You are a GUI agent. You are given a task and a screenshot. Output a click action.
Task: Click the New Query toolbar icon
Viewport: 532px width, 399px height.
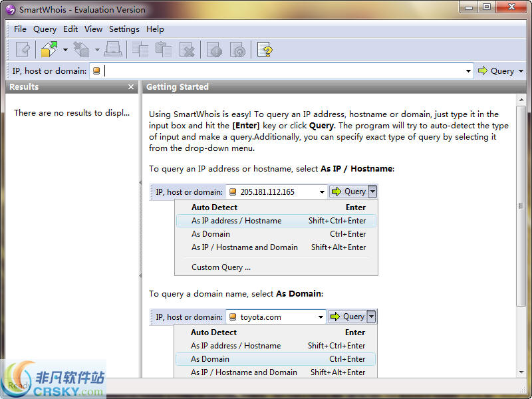[x=23, y=50]
